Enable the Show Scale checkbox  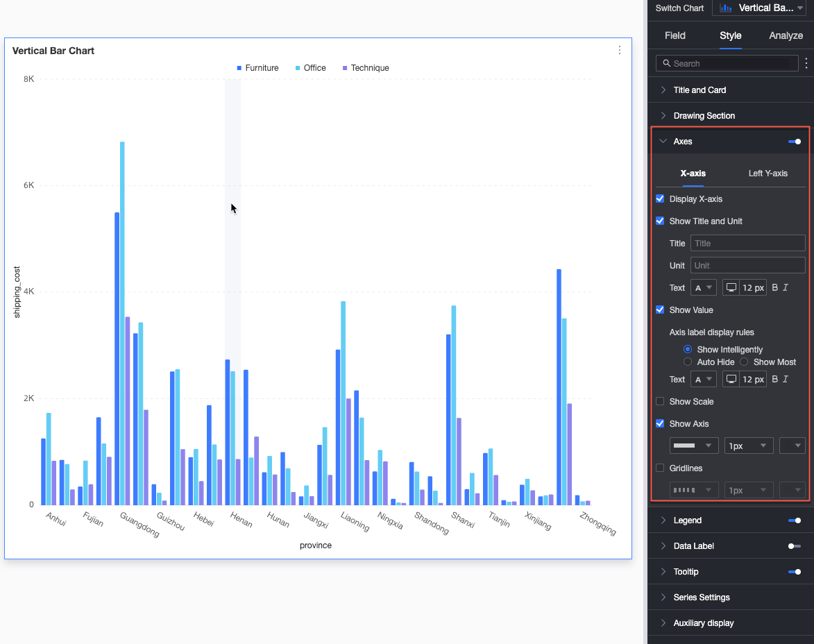660,402
